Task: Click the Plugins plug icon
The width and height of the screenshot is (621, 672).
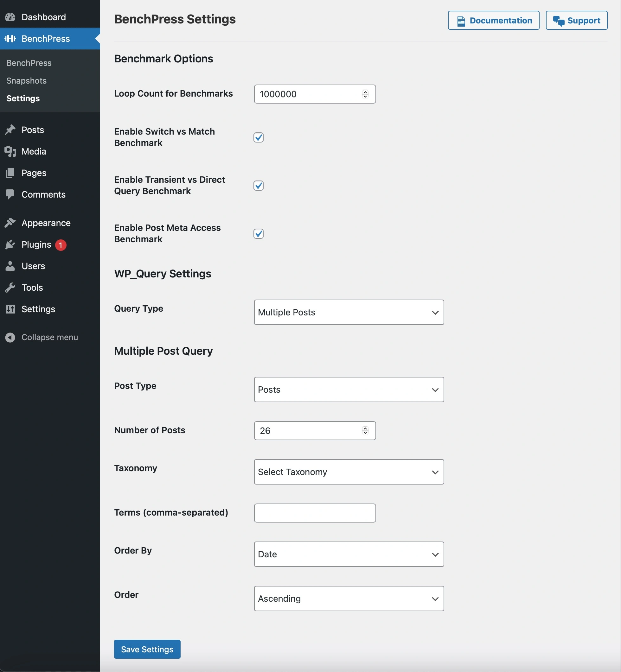Action: coord(10,244)
